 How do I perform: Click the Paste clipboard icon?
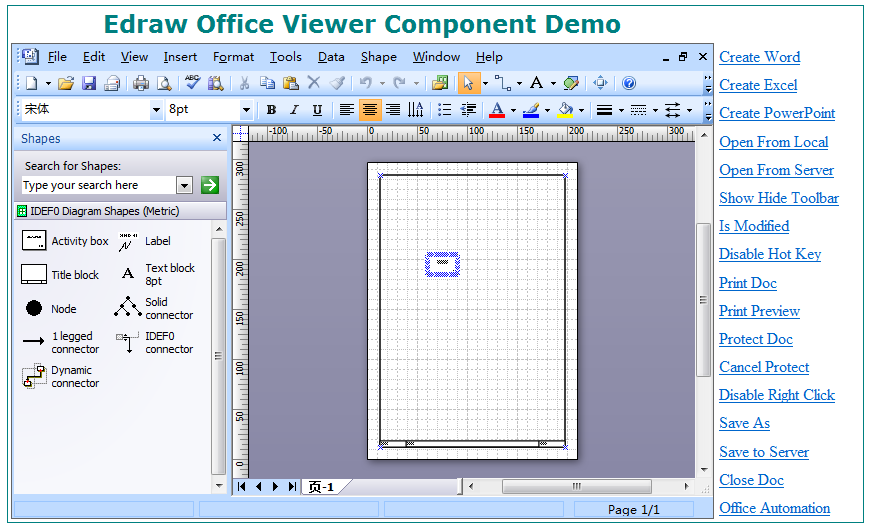[291, 83]
